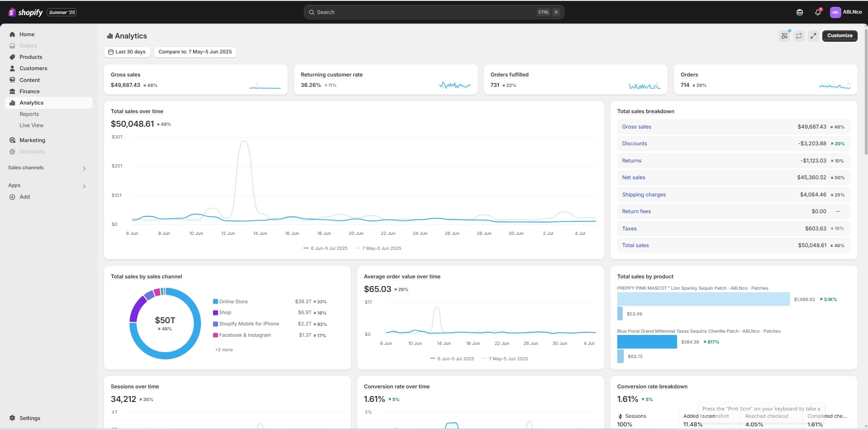Select Orders in sidebar

(28, 46)
